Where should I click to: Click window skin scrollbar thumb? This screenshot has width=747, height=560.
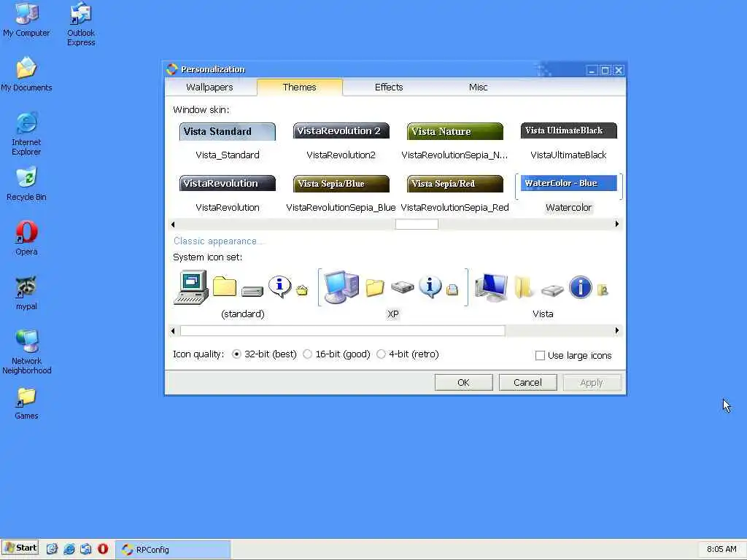coord(417,224)
